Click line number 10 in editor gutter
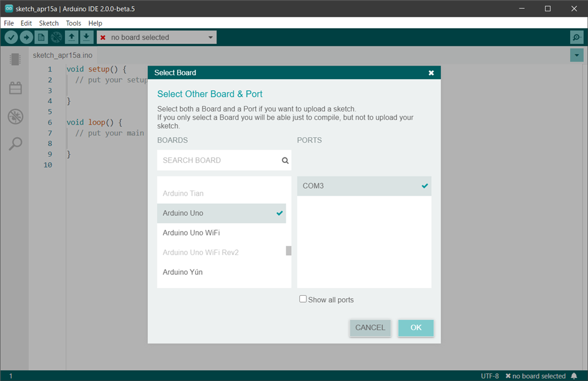Viewport: 588px width, 381px height. click(48, 165)
